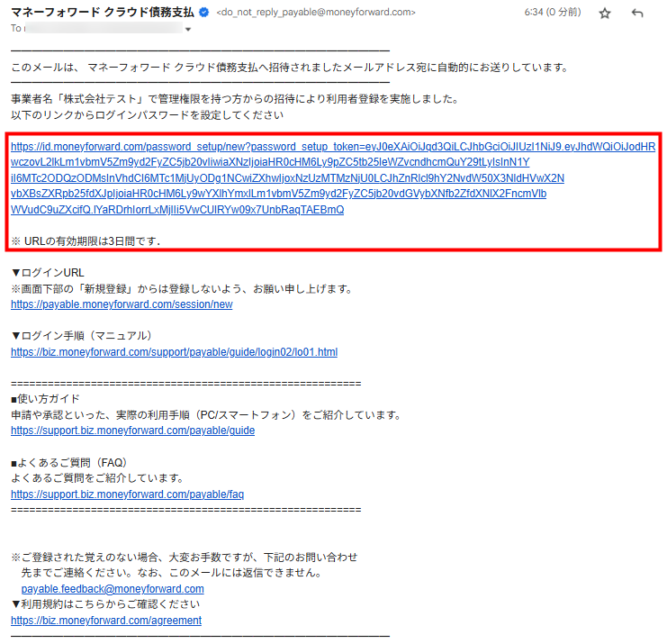Click the line 先までご連絡ください。なお、このメールには返信できません。

tap(171, 573)
